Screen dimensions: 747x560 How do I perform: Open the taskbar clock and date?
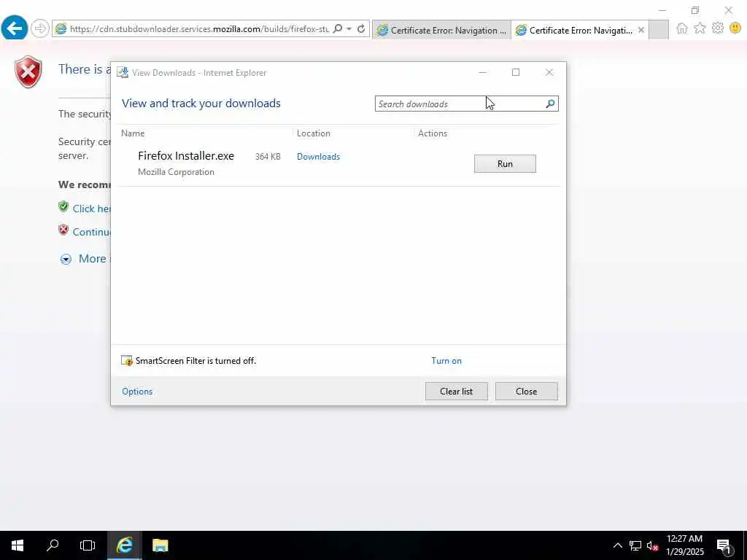684,545
